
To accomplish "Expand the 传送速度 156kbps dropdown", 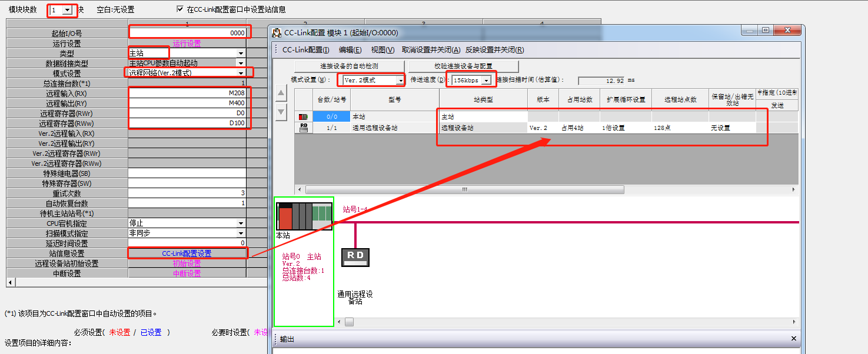I will pos(487,81).
